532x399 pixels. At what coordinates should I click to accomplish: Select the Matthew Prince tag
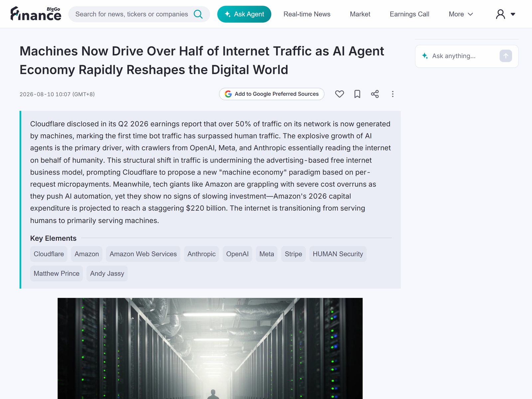tap(57, 274)
